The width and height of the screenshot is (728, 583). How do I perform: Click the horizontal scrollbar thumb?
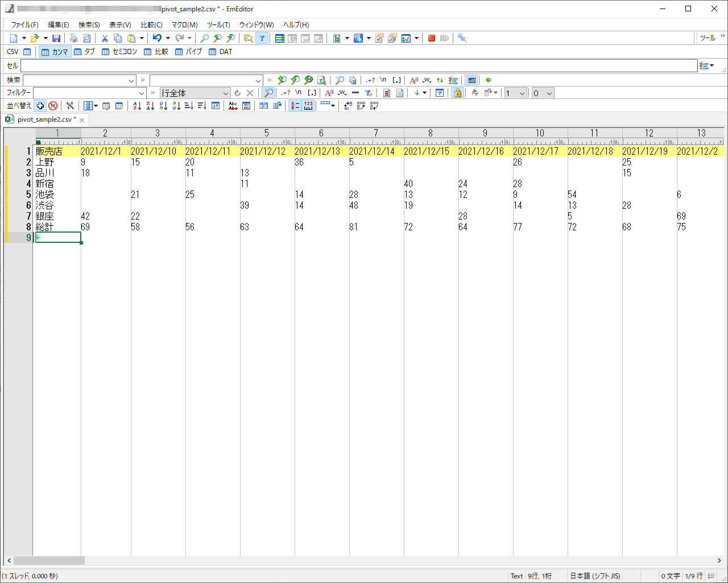pos(49,561)
